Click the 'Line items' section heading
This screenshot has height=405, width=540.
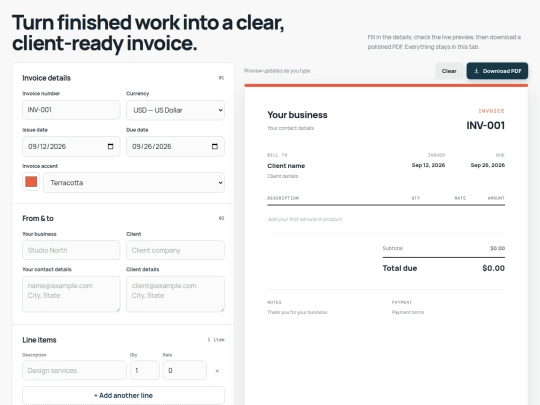[x=39, y=340]
